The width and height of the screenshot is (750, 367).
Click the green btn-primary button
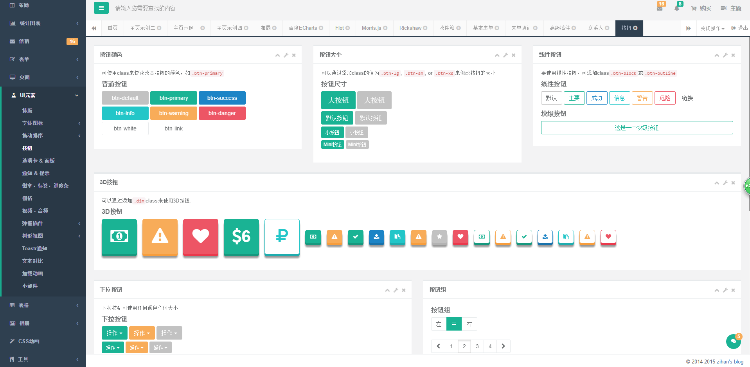pos(173,98)
